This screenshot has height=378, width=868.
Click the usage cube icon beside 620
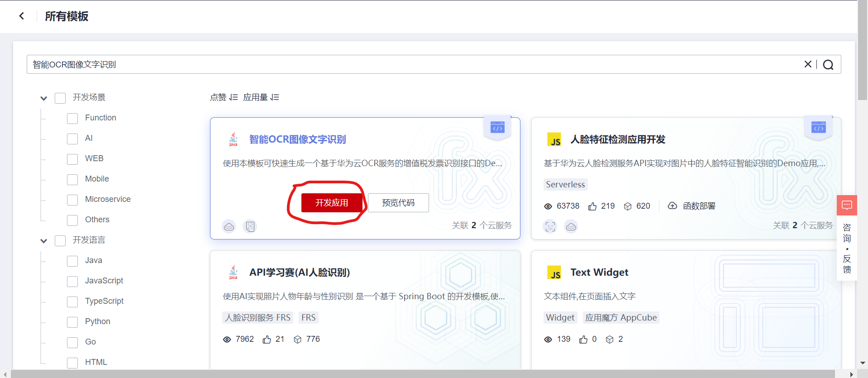coord(628,206)
